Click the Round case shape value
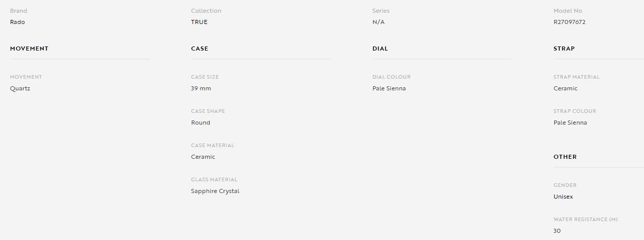The height and width of the screenshot is (240, 644). click(201, 123)
